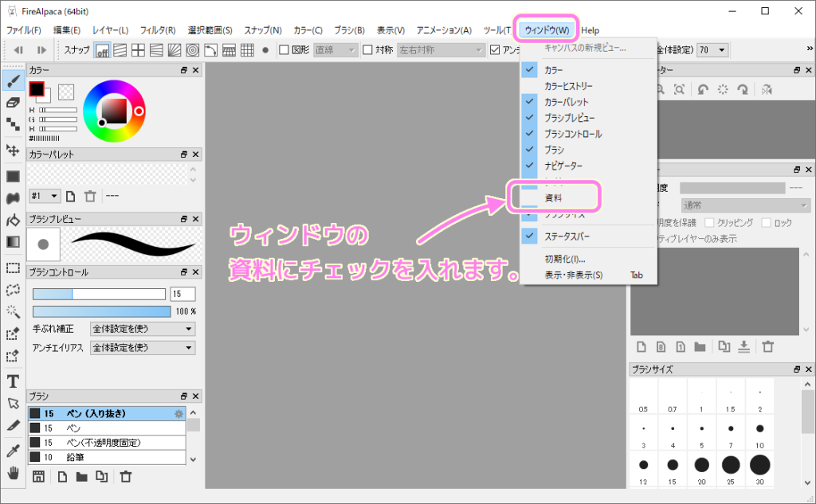Select the Eraser tool
The image size is (816, 504).
click(11, 102)
